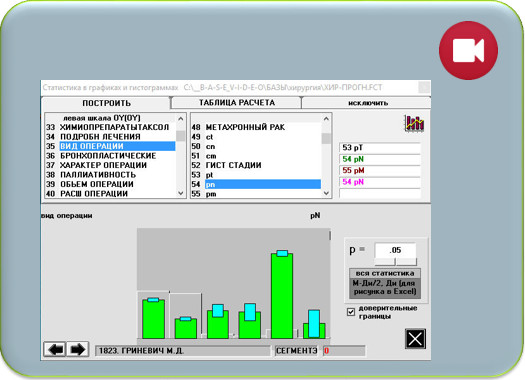
Task: Click the вся статистика button
Action: click(x=385, y=273)
